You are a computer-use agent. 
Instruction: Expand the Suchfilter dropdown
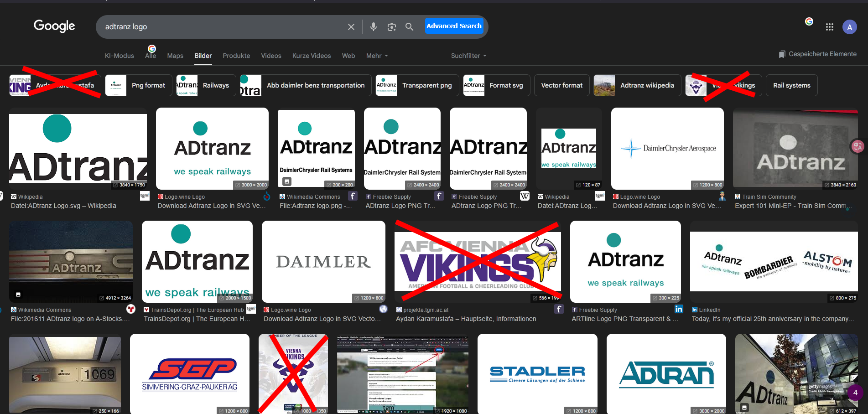point(468,56)
